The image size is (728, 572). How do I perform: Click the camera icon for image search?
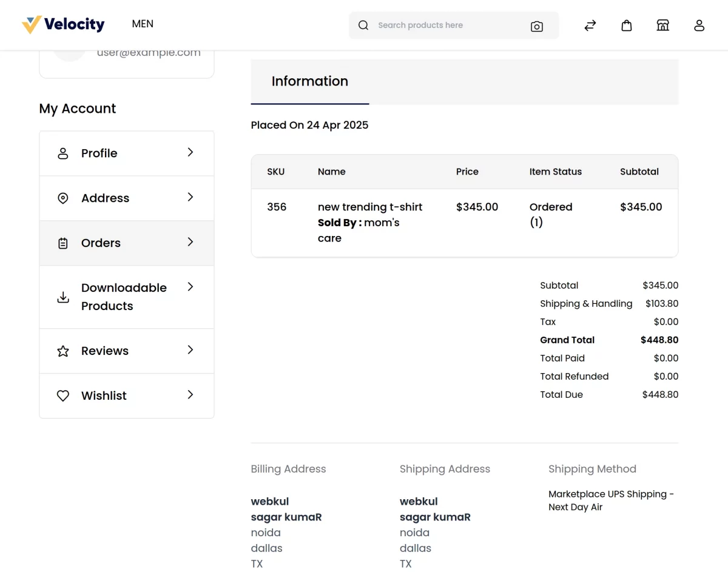536,26
